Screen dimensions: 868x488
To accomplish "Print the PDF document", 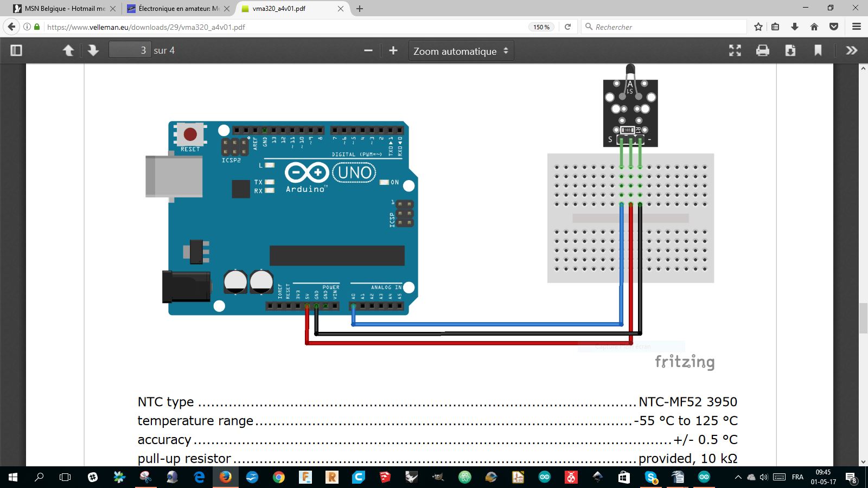I will [x=763, y=50].
